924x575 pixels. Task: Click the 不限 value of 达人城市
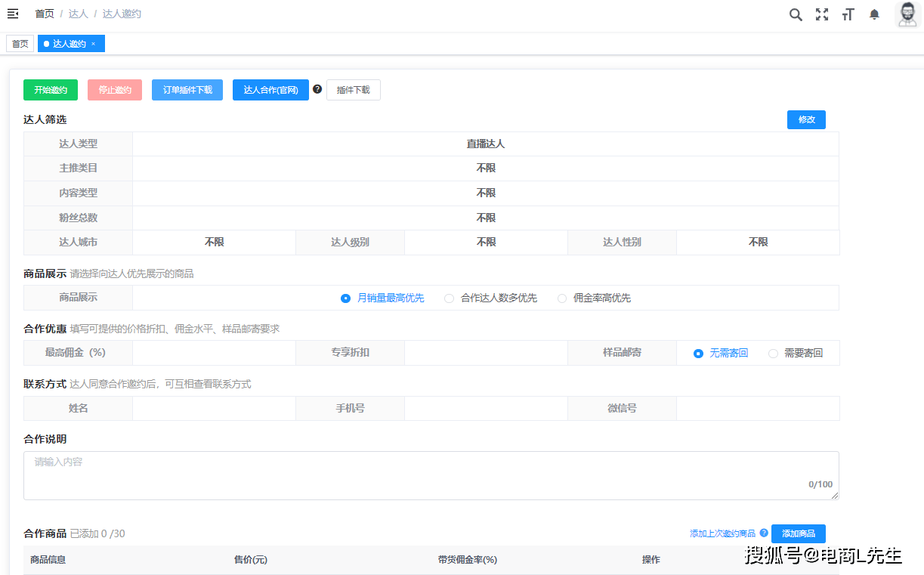point(214,243)
